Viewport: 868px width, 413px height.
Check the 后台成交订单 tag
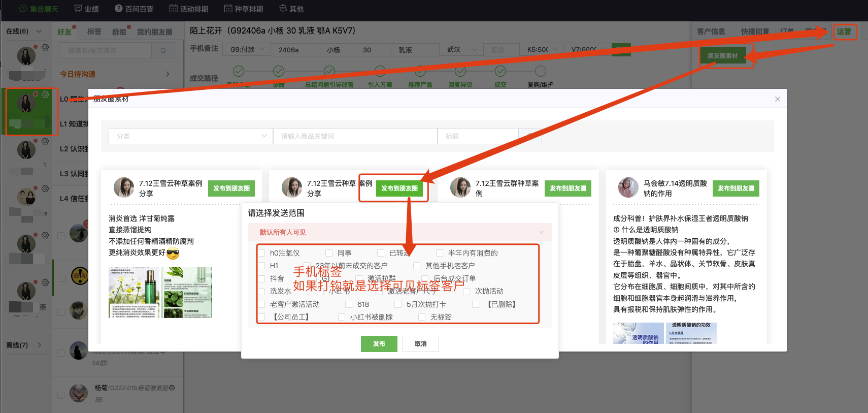pyautogui.click(x=425, y=278)
